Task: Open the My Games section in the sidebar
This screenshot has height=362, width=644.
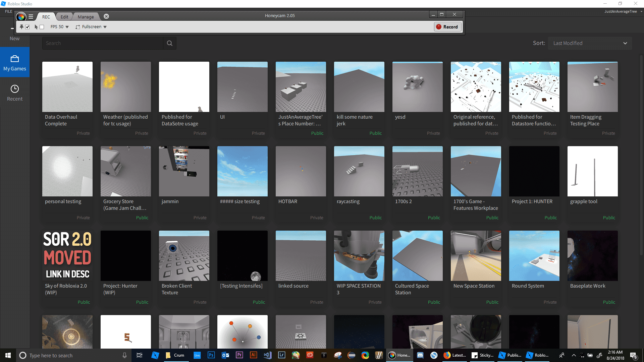Action: click(15, 62)
